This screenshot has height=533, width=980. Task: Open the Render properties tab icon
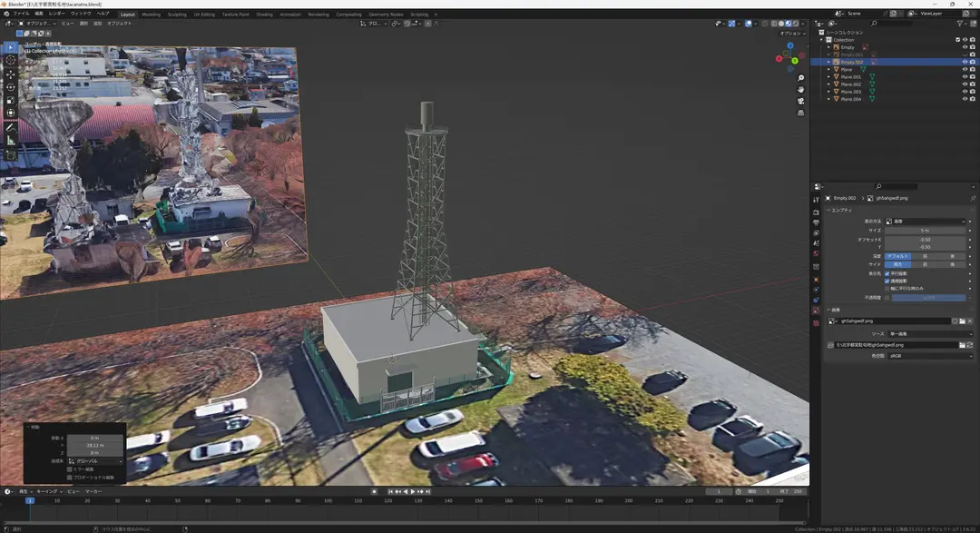pos(817,212)
